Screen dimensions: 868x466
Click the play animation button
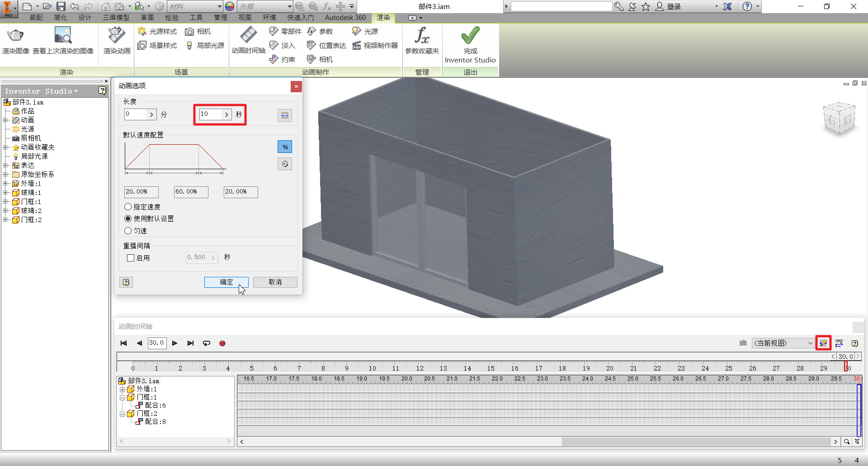[175, 343]
